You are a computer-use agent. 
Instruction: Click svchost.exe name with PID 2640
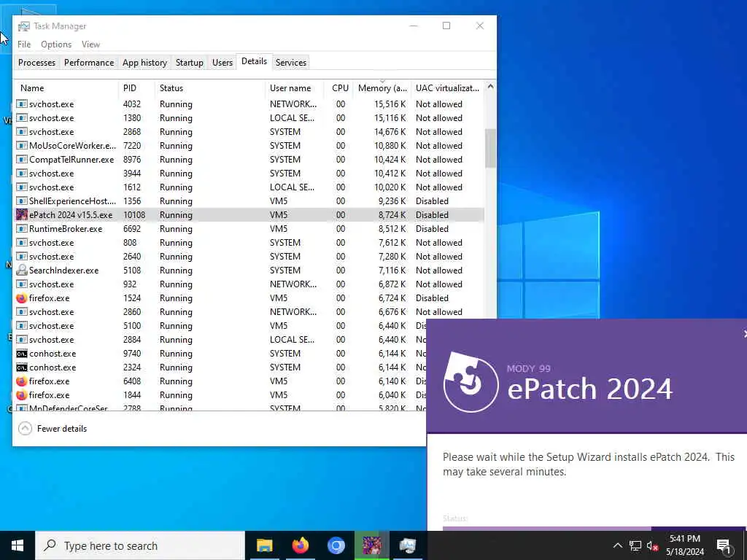click(52, 256)
